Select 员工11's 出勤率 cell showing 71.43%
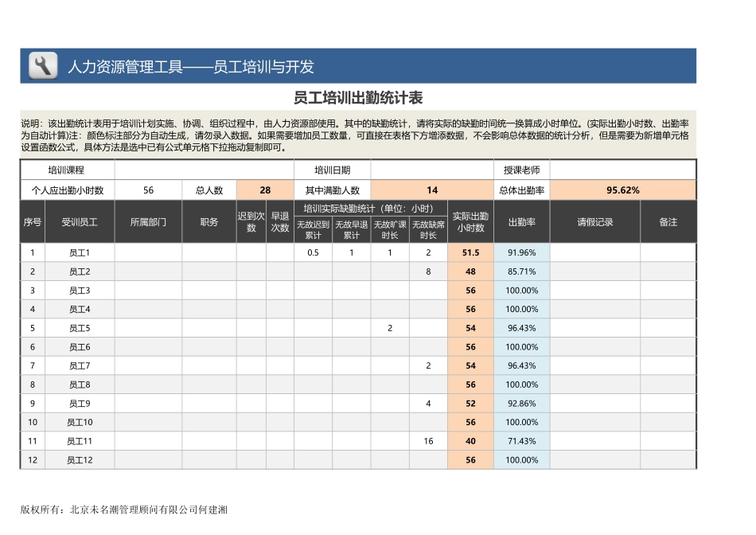The image size is (756, 535). click(521, 440)
